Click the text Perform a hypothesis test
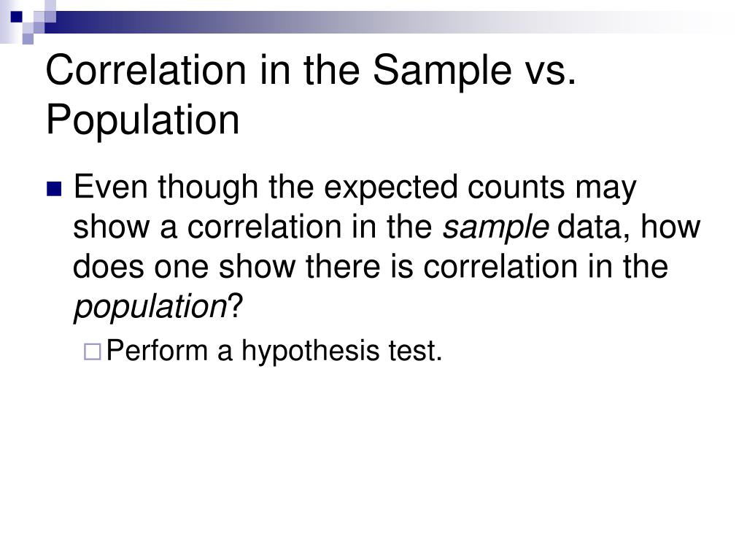 (274, 351)
